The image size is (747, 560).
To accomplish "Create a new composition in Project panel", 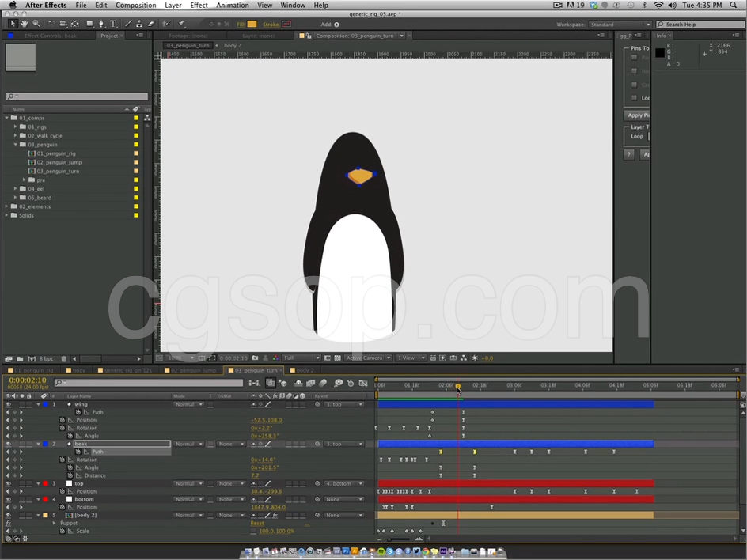I will pyautogui.click(x=32, y=358).
